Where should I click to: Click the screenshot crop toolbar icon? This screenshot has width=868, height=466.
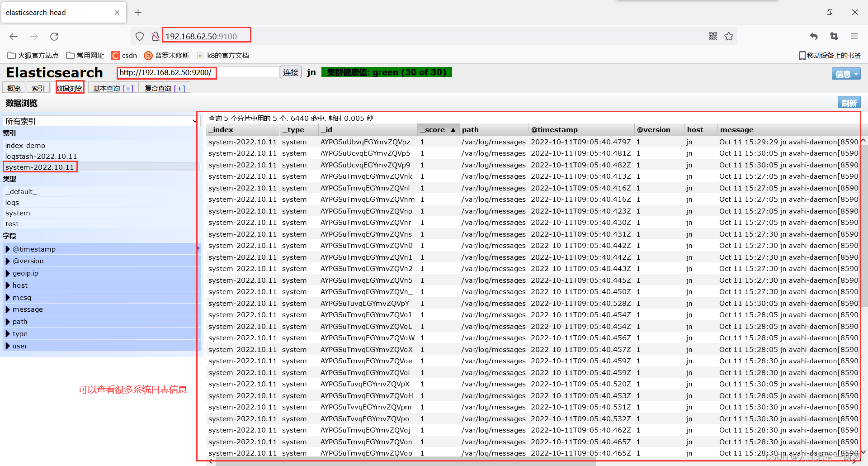coord(834,36)
